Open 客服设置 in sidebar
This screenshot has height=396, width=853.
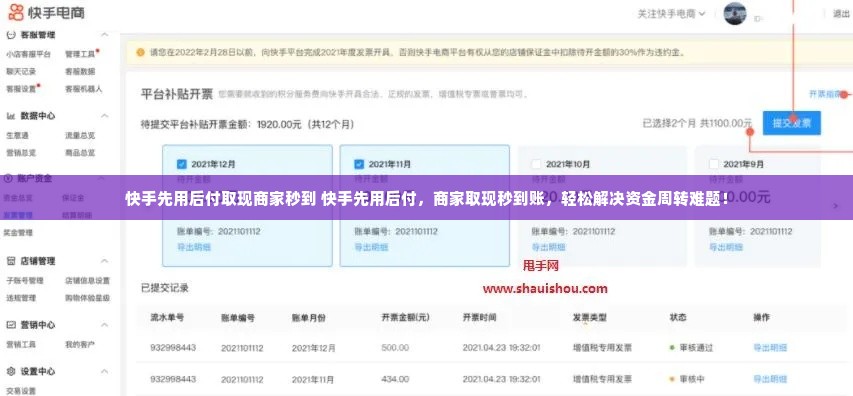tap(21, 89)
